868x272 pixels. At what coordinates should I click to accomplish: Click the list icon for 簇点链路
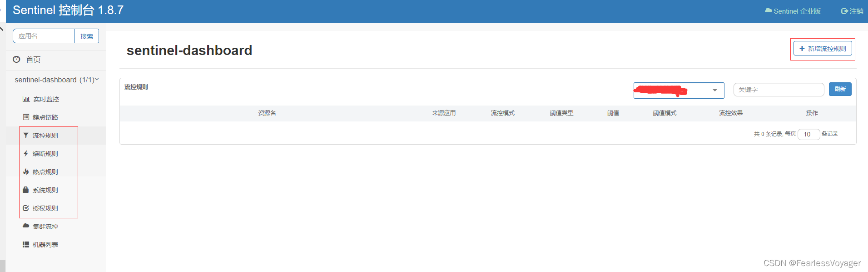click(x=26, y=117)
